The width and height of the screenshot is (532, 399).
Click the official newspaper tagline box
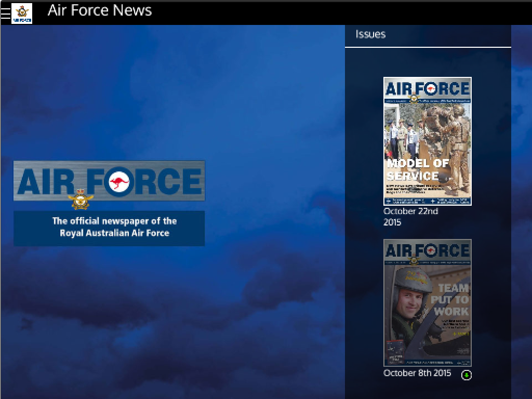point(109,229)
